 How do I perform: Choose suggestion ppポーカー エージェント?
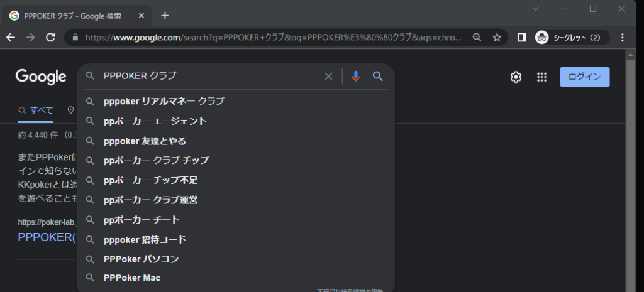pyautogui.click(x=236, y=121)
